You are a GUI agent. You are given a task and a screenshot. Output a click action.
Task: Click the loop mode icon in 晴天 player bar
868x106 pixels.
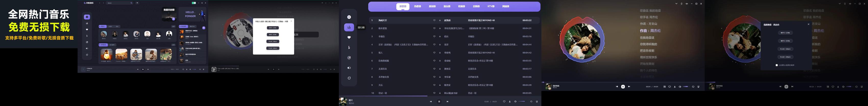point(531,102)
